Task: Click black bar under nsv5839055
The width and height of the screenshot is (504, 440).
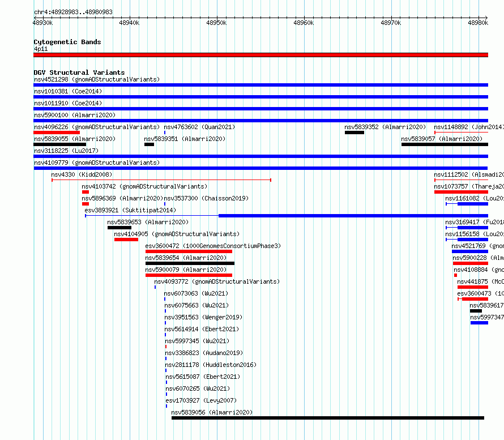Action: point(60,144)
